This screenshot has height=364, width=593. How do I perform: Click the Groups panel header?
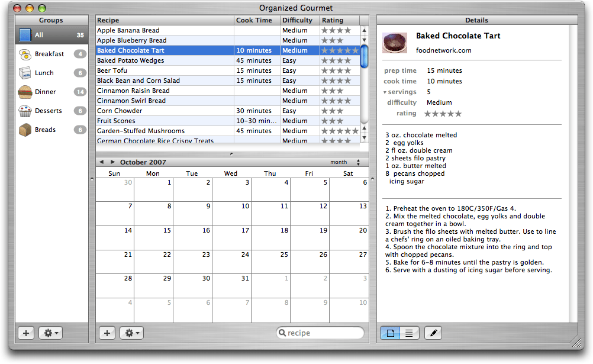click(51, 21)
